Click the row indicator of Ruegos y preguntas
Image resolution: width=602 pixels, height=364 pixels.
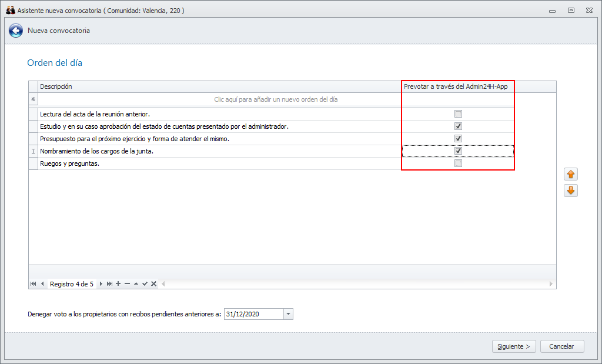point(34,163)
